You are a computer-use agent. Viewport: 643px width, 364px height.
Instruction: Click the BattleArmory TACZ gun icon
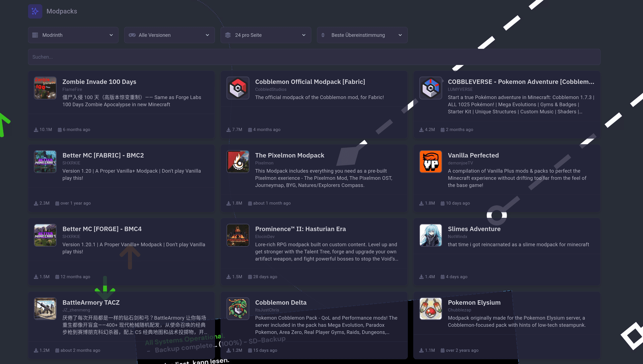click(x=45, y=309)
